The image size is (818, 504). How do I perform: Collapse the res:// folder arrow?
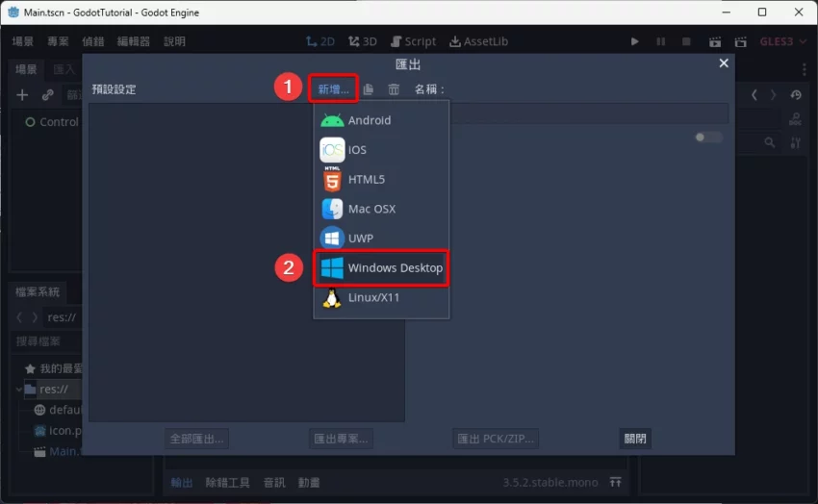pyautogui.click(x=19, y=390)
